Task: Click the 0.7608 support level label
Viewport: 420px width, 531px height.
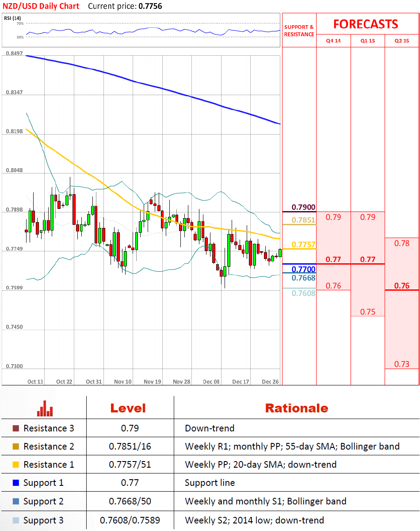Action: pos(303,293)
